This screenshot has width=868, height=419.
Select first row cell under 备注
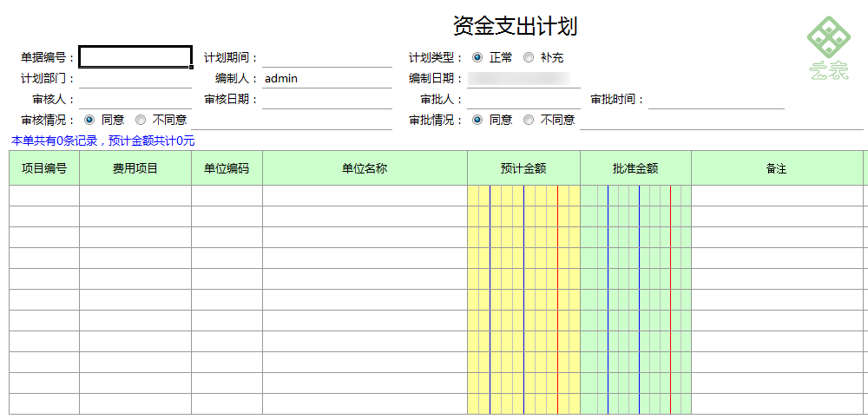[x=777, y=196]
